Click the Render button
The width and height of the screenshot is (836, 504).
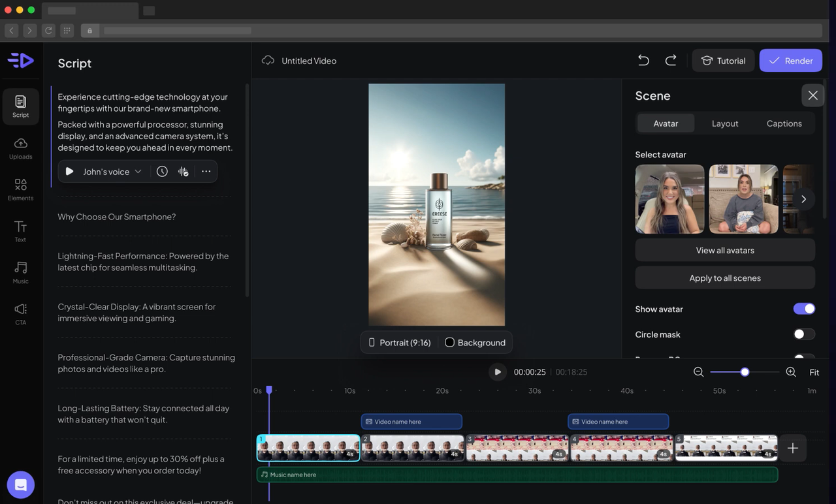click(x=790, y=60)
